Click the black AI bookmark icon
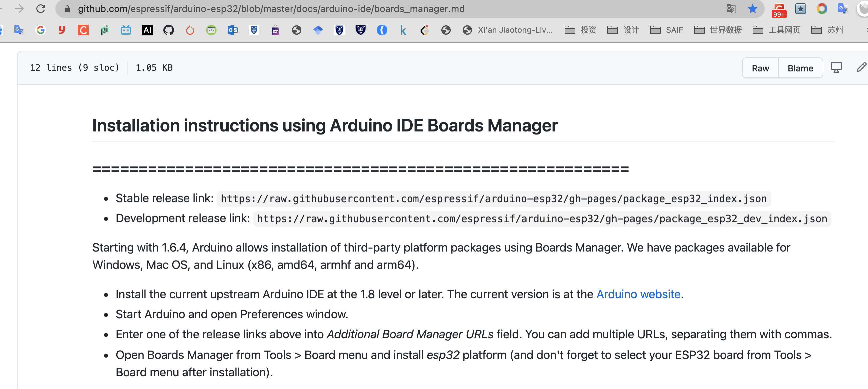 147,30
